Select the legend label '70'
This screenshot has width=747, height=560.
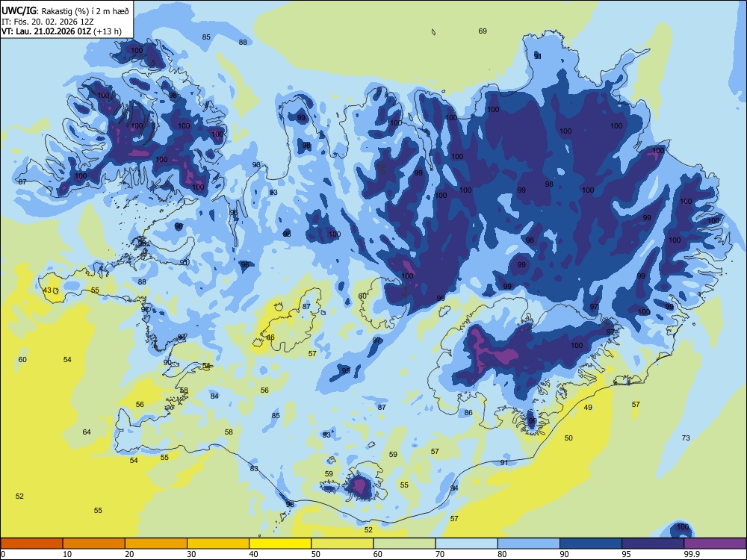[x=440, y=554]
